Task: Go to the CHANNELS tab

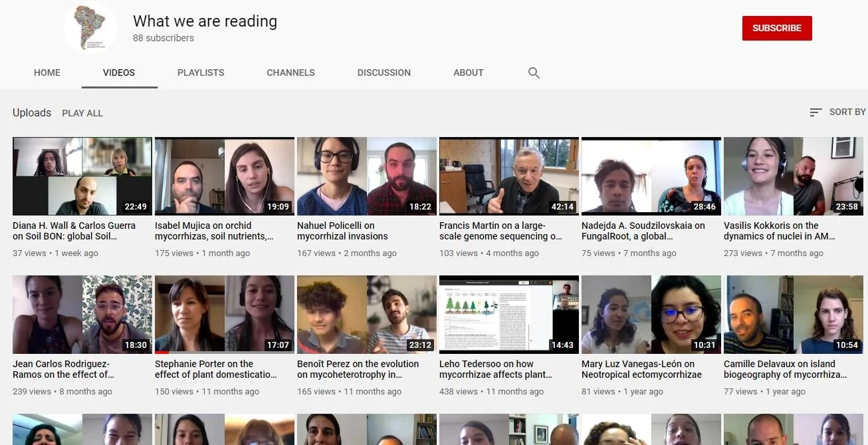Action: (290, 73)
